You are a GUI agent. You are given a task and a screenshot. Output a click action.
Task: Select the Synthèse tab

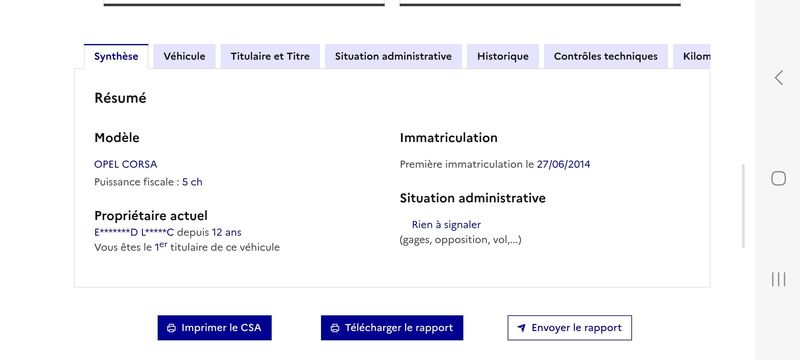pyautogui.click(x=116, y=56)
